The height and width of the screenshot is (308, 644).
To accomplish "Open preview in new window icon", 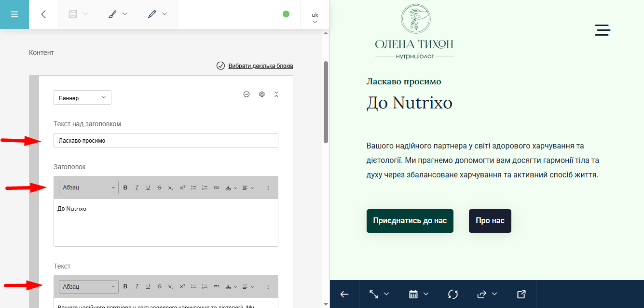I will (x=521, y=294).
